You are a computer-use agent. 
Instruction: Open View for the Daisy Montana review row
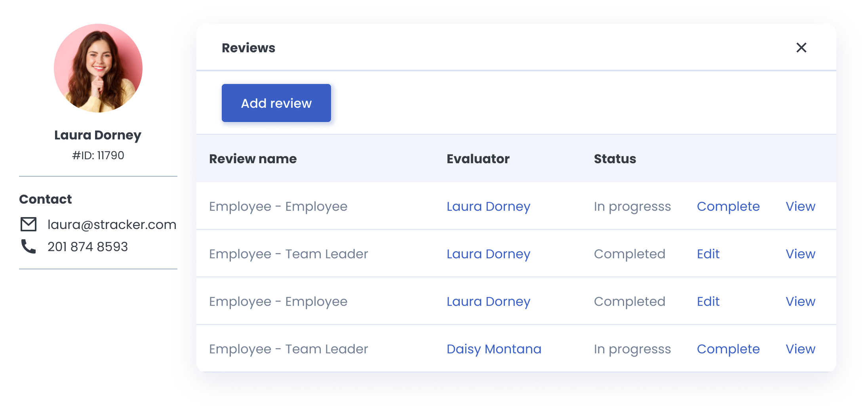800,349
